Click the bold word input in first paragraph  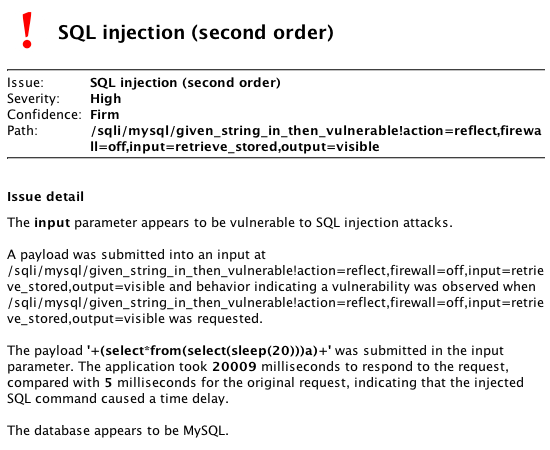52,223
